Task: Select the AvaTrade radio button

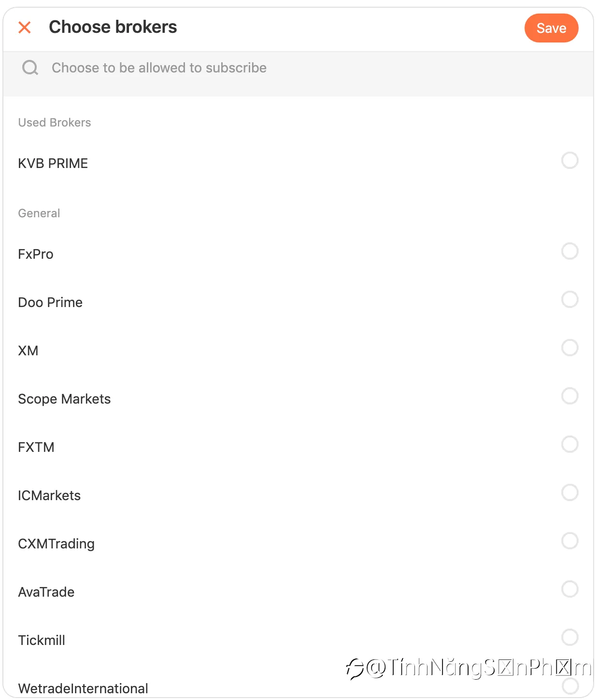Action: [570, 589]
